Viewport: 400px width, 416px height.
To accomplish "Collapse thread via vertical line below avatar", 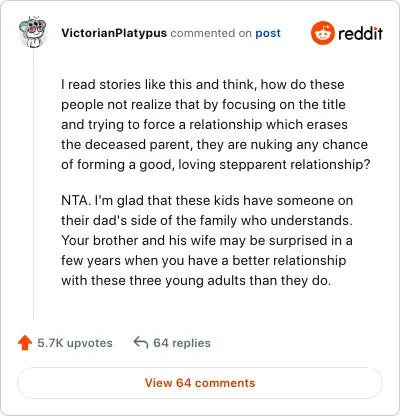I will (33, 183).
